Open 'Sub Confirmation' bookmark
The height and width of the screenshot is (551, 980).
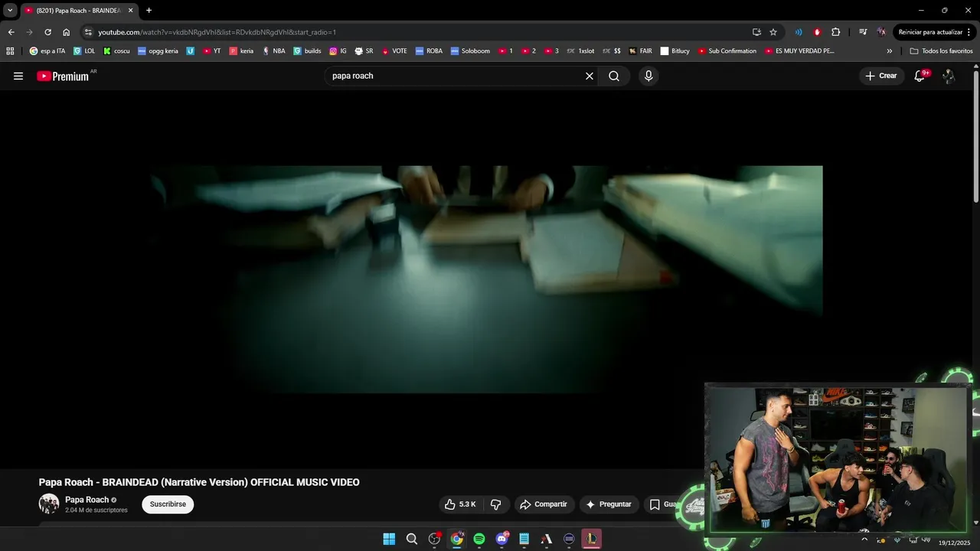pos(727,51)
